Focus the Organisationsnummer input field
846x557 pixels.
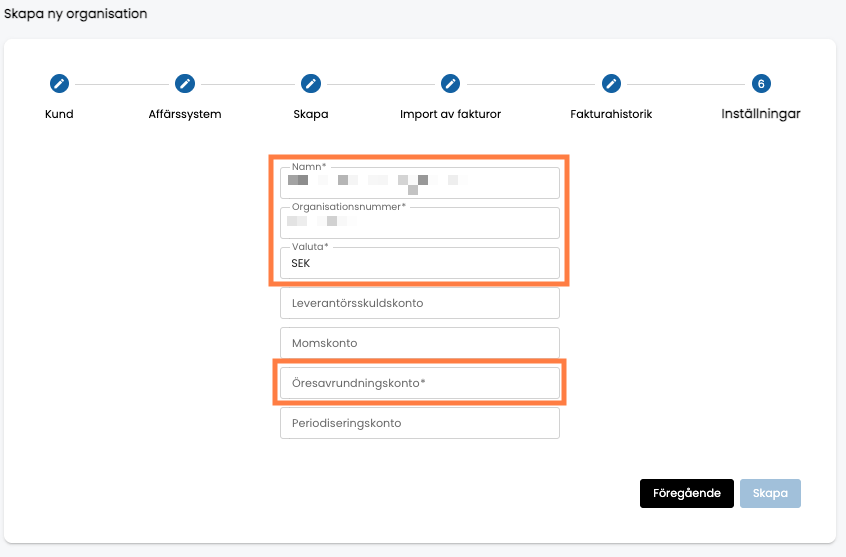point(420,222)
